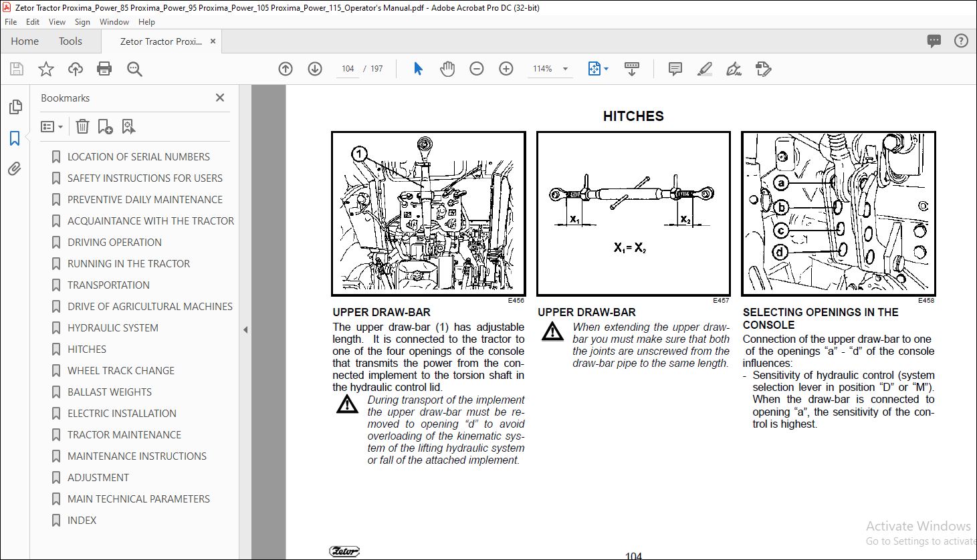
Task: Click the Save file icon
Action: point(17,69)
